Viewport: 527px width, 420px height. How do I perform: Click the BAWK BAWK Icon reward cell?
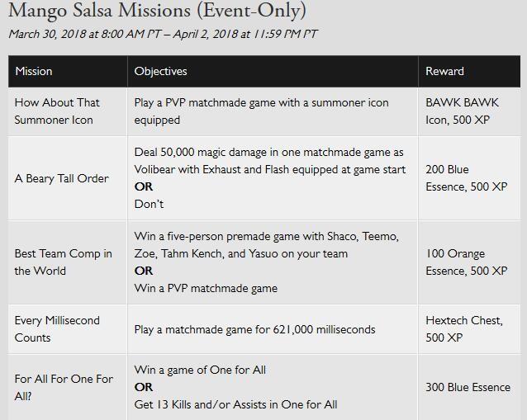coord(462,111)
